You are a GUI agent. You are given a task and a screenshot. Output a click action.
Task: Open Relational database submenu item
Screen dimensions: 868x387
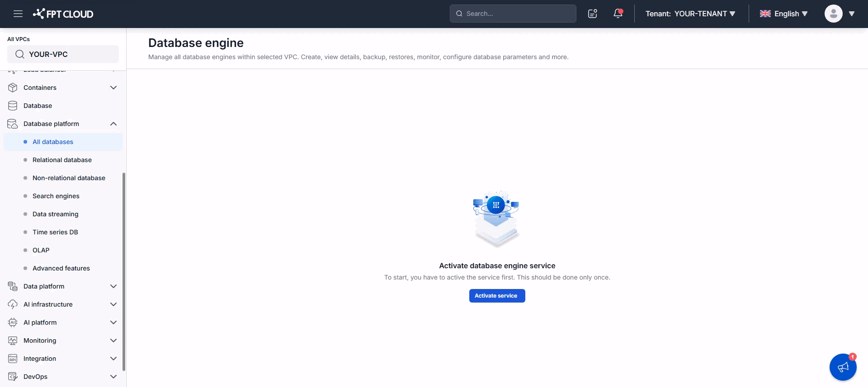[x=63, y=160]
